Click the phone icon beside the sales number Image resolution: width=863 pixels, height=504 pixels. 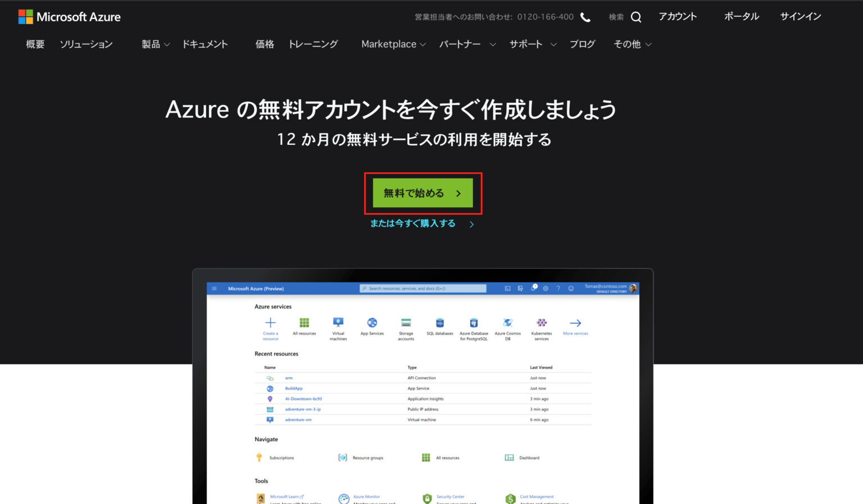click(x=585, y=17)
